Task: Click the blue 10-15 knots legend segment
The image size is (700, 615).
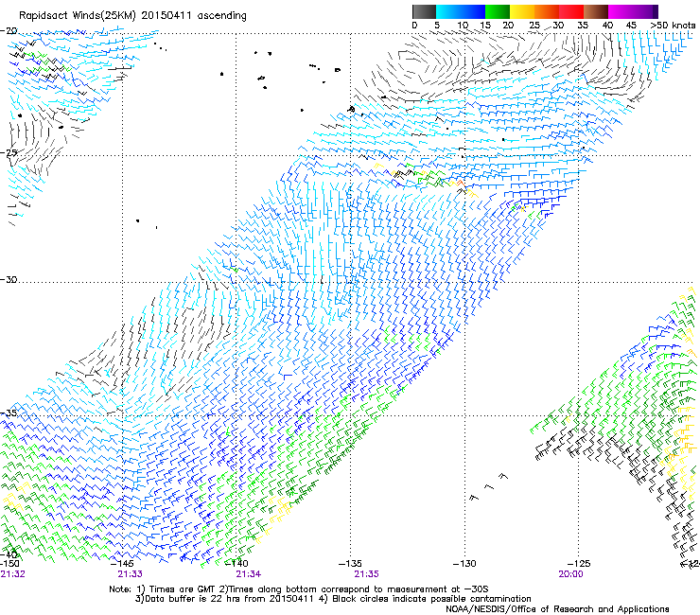Action: point(473,11)
